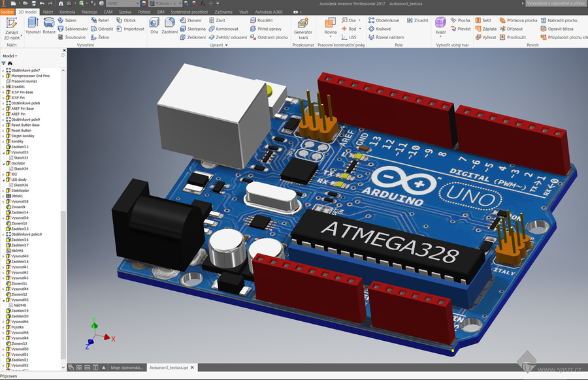The height and width of the screenshot is (380, 588).
Task: Expand the Microprocessor End Pins node
Action: pyautogui.click(x=3, y=76)
